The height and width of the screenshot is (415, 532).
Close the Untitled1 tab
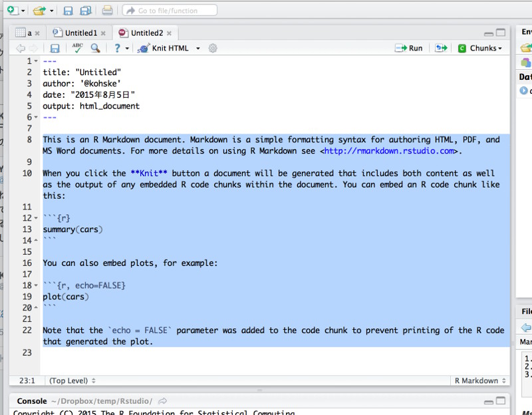click(x=103, y=33)
